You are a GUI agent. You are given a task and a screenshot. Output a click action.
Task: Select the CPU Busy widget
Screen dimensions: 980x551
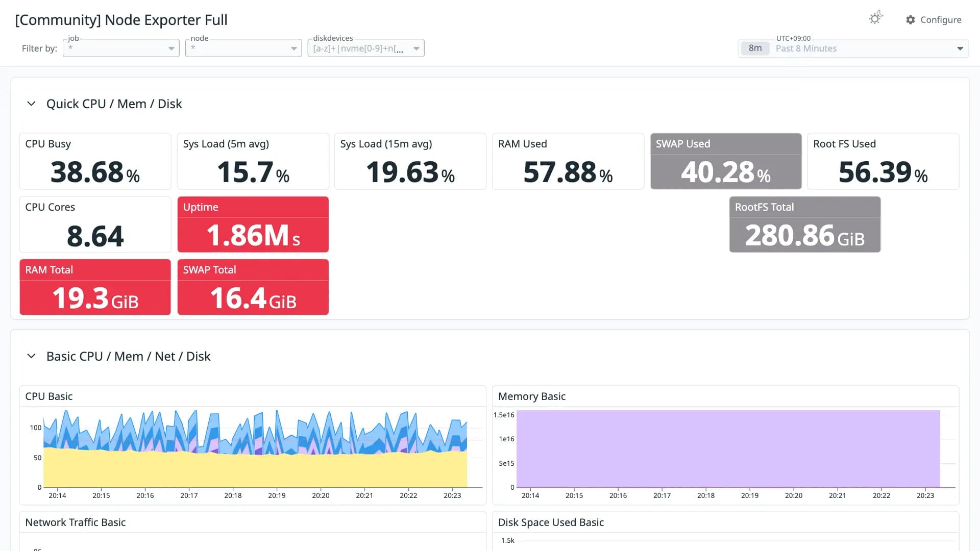95,161
